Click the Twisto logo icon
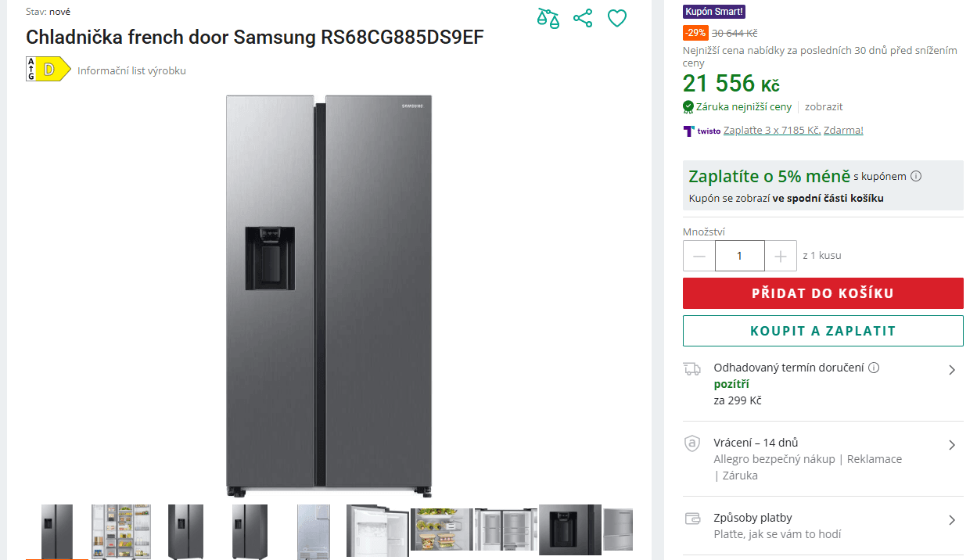 tap(688, 130)
